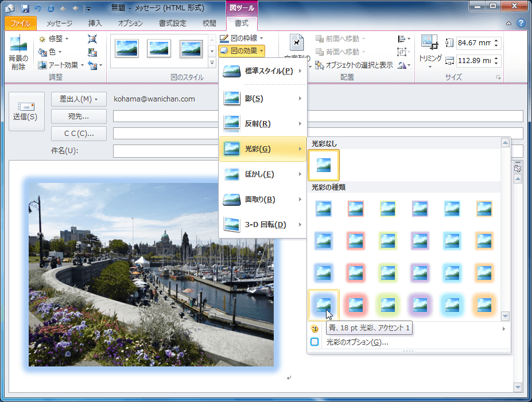Screen dimensions: 532x402
Task: Click the C C(C)... button
Action: click(79, 134)
